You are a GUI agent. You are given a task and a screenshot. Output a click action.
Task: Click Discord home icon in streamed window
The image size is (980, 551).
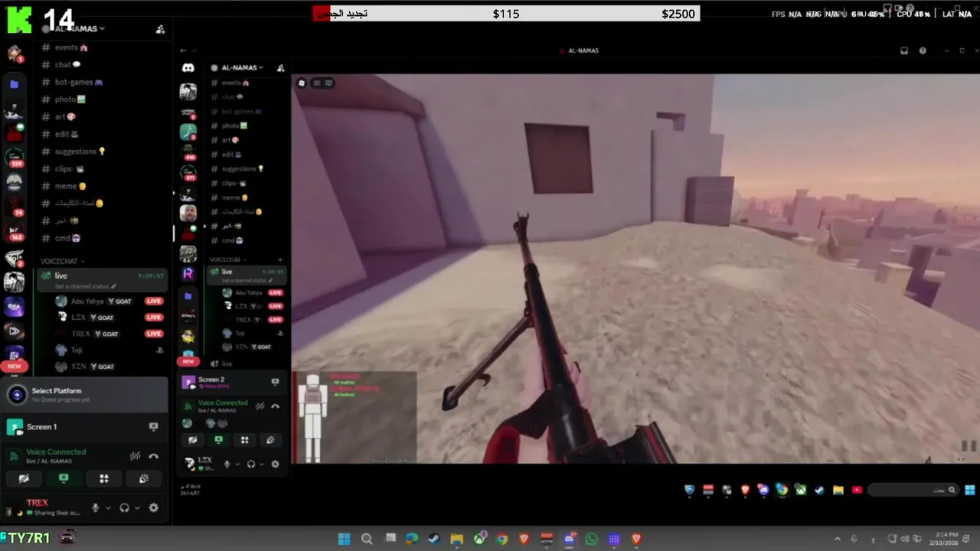[x=188, y=68]
